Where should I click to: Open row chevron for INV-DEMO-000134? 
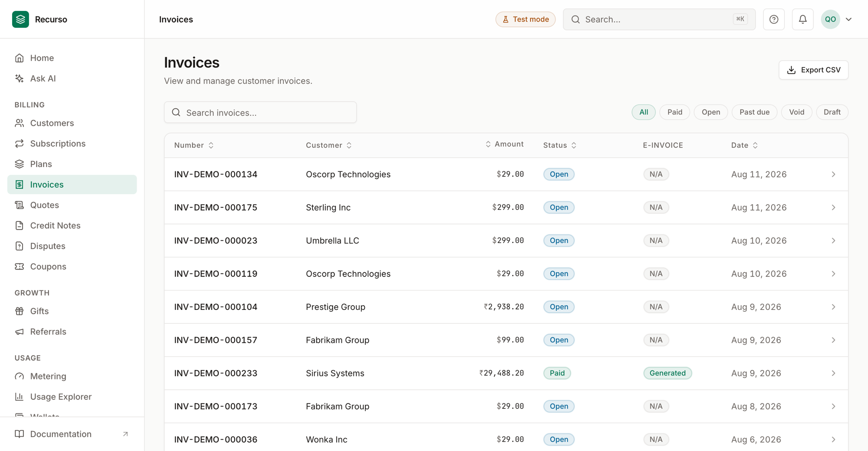point(833,174)
